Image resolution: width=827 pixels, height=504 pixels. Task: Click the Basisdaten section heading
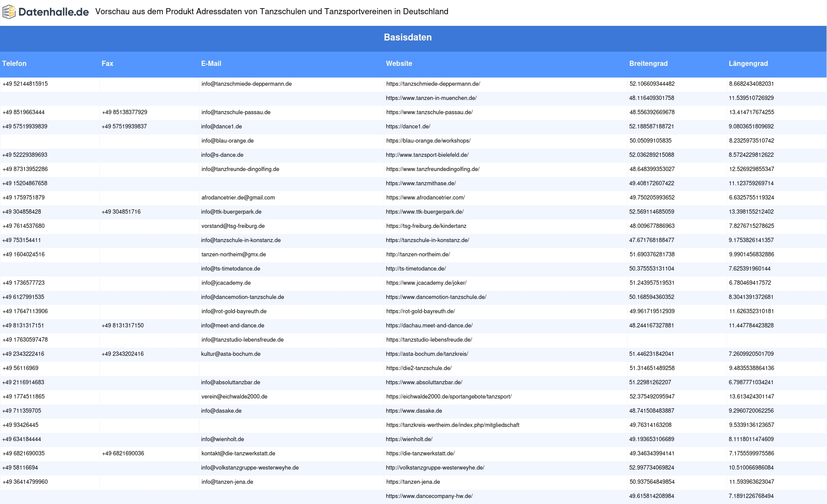coord(408,37)
